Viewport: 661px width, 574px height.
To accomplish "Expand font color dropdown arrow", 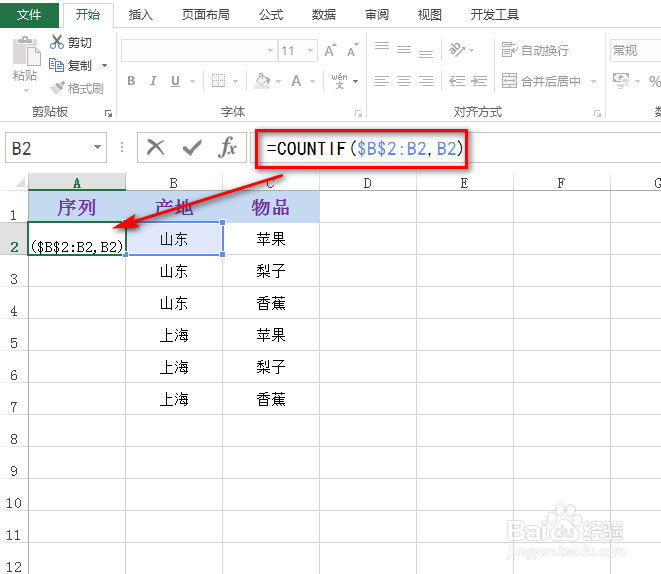I will click(312, 81).
